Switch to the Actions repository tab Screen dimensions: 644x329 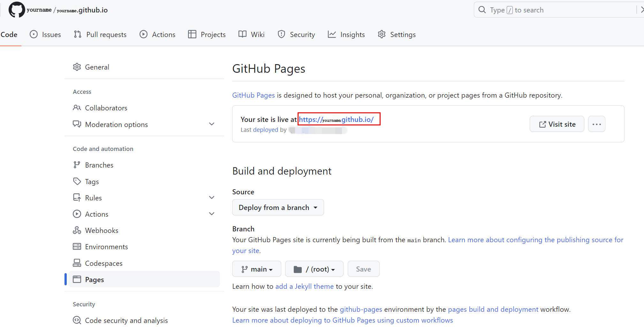[157, 34]
